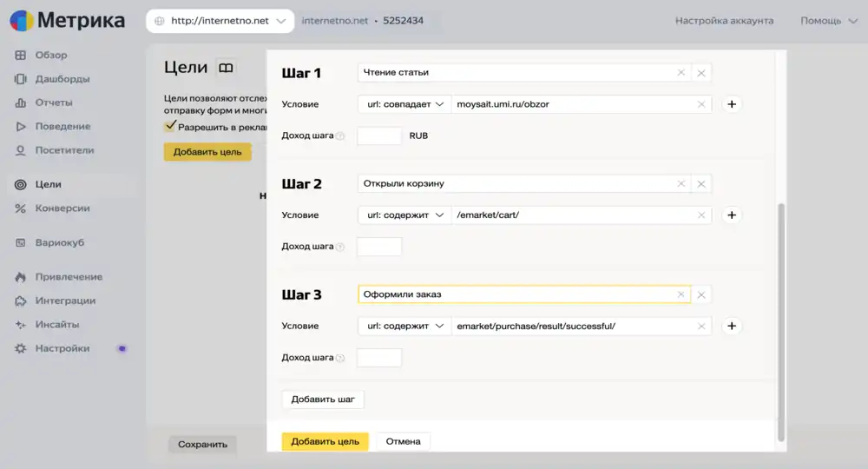868x469 pixels.
Task: Expand the Помощь menu
Action: (829, 21)
